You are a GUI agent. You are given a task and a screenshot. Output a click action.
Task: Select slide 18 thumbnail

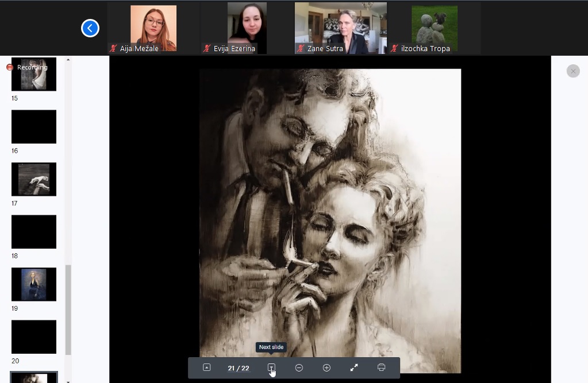tap(34, 231)
